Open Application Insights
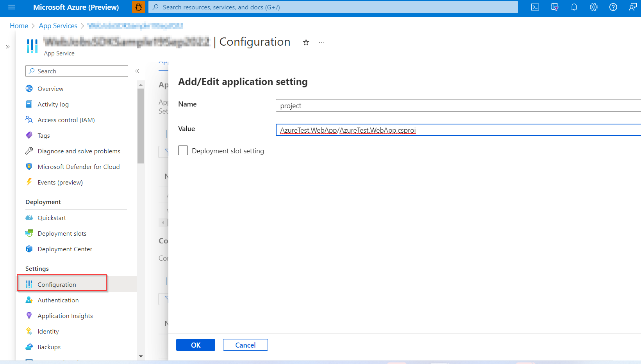The height and width of the screenshot is (364, 641). click(x=65, y=316)
